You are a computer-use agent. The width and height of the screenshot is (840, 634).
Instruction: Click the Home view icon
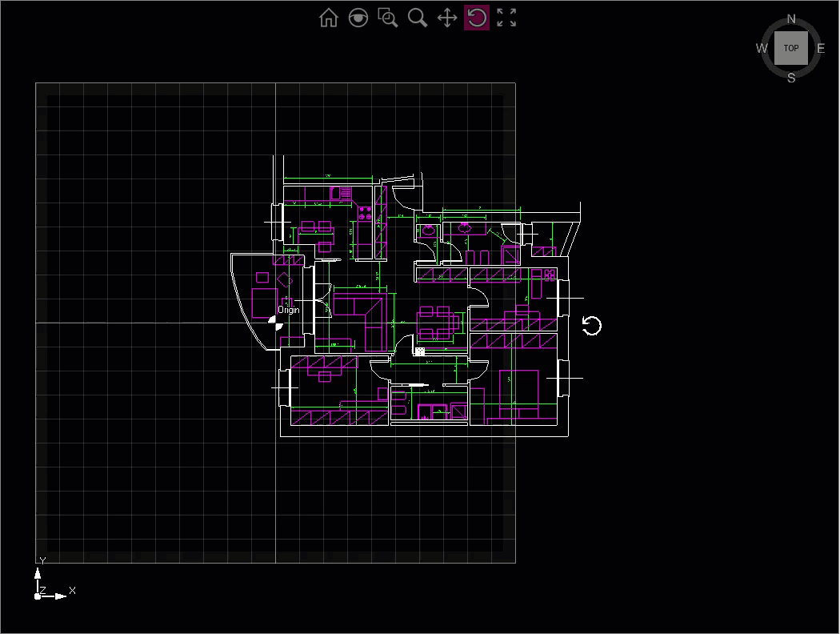(328, 18)
